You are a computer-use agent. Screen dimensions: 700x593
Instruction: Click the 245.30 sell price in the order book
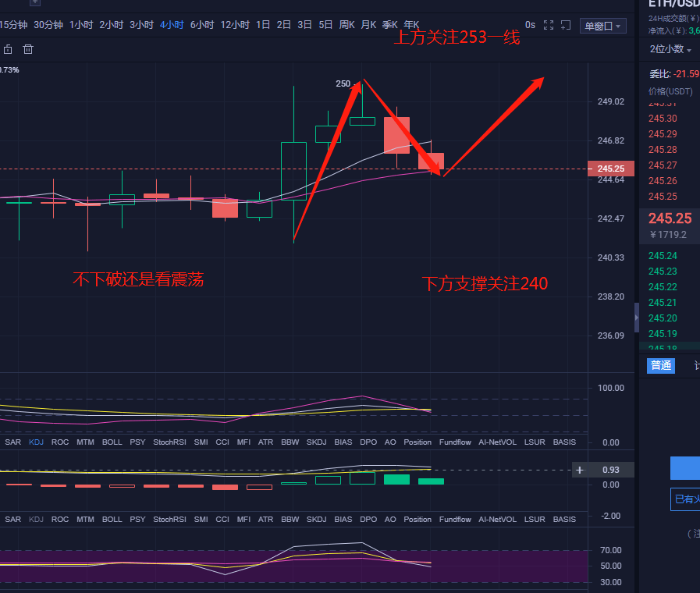pos(663,119)
